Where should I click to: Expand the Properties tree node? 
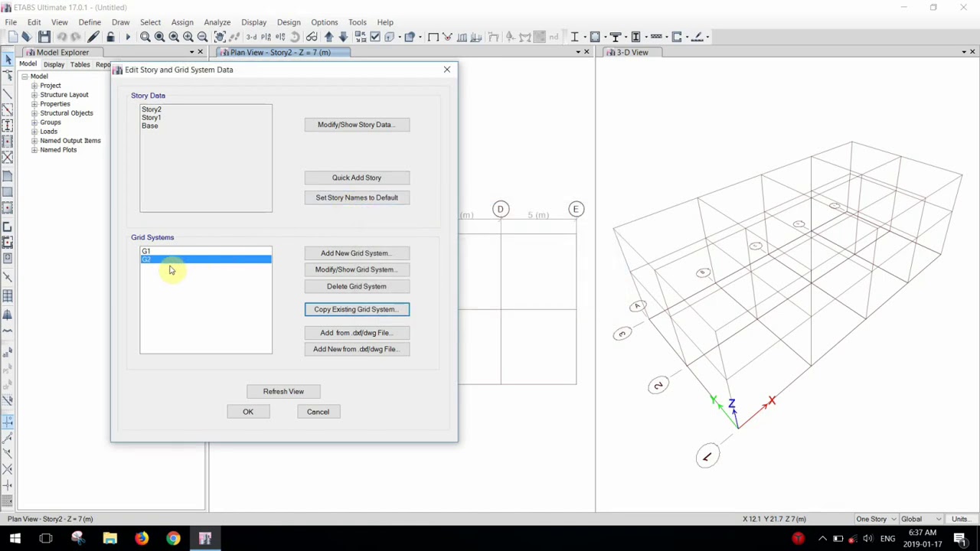click(34, 104)
